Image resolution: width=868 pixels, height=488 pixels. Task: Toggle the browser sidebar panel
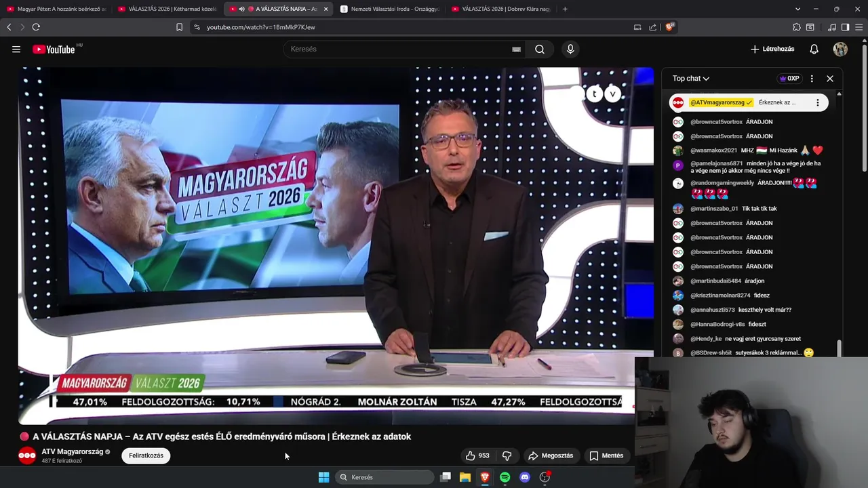[845, 27]
